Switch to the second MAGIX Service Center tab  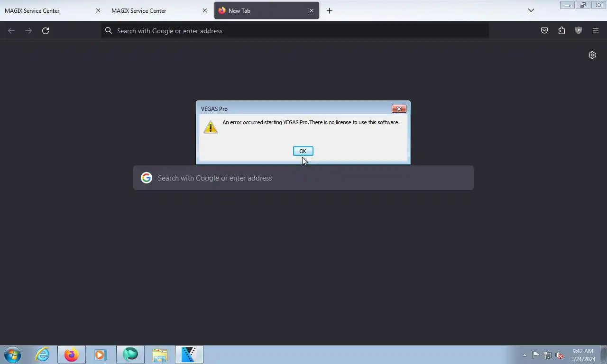coord(159,10)
